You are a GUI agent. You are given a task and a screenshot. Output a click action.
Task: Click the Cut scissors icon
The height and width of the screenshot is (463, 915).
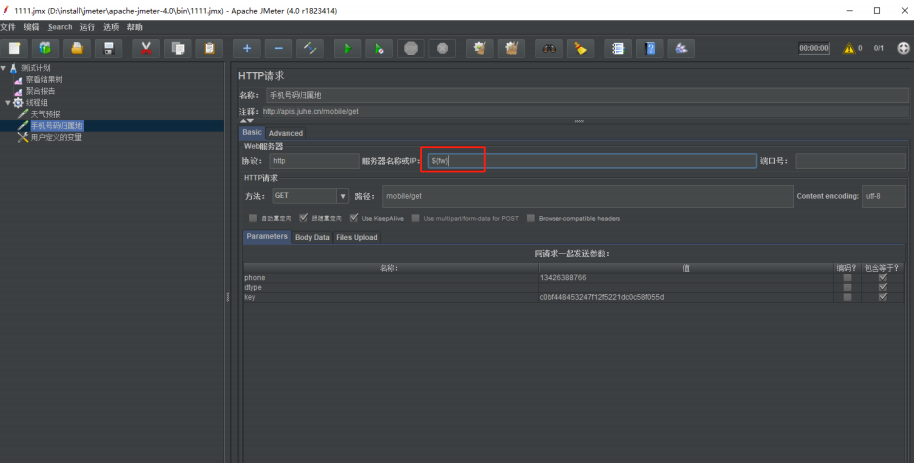point(146,48)
